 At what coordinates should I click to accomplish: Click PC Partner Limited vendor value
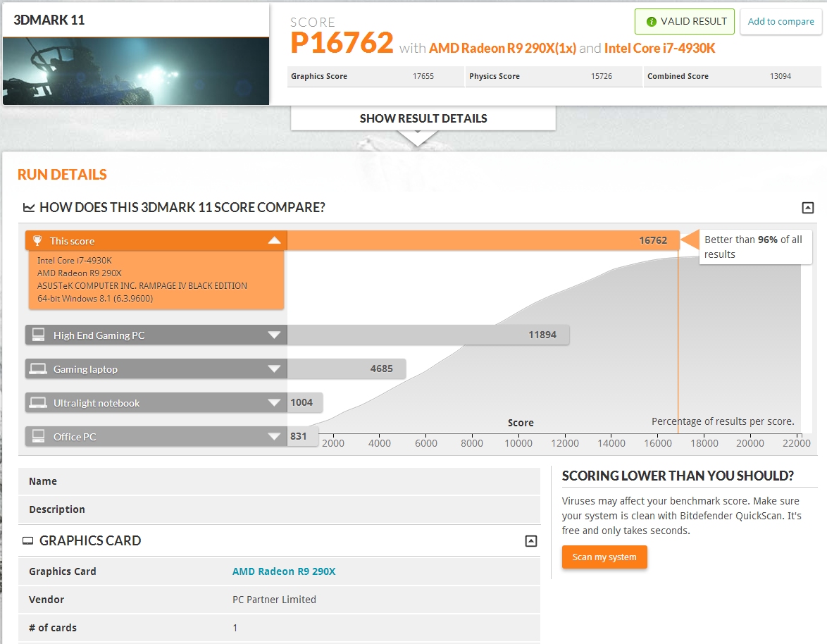pyautogui.click(x=274, y=600)
